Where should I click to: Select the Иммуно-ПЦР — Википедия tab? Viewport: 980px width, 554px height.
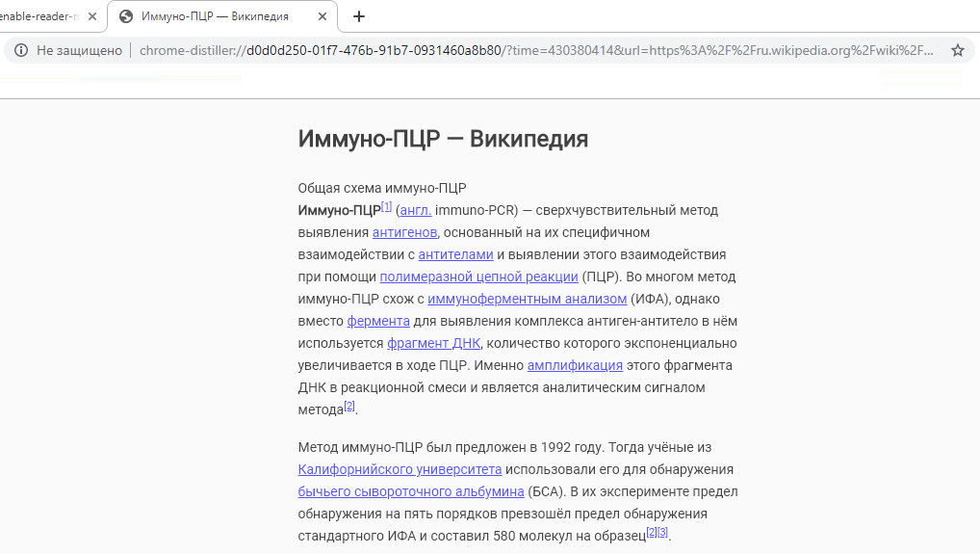coord(221,17)
